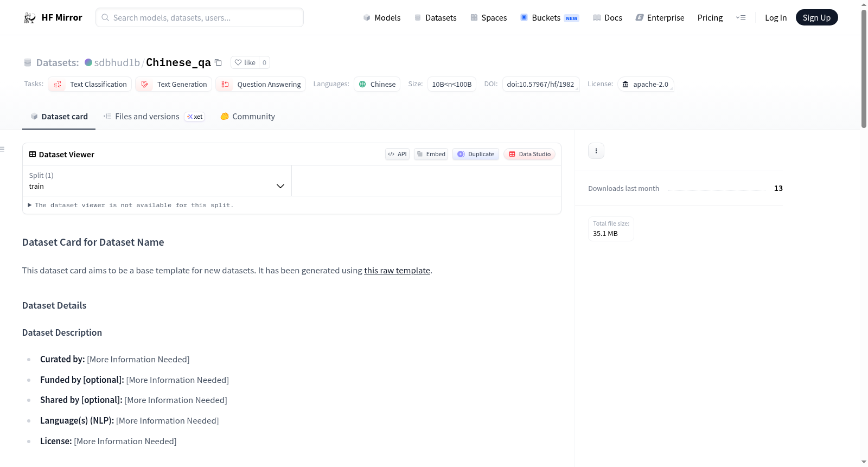
Task: Click the Datasets: breadcrumb label
Action: point(58,62)
